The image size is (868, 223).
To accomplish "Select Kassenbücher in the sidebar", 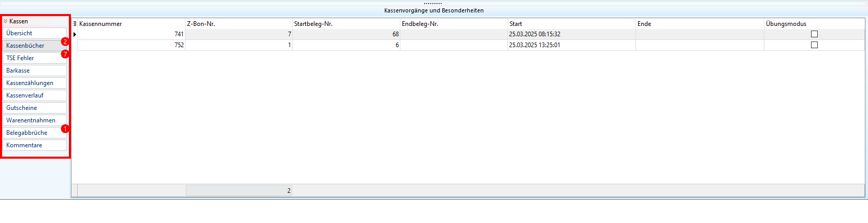I will click(x=35, y=46).
